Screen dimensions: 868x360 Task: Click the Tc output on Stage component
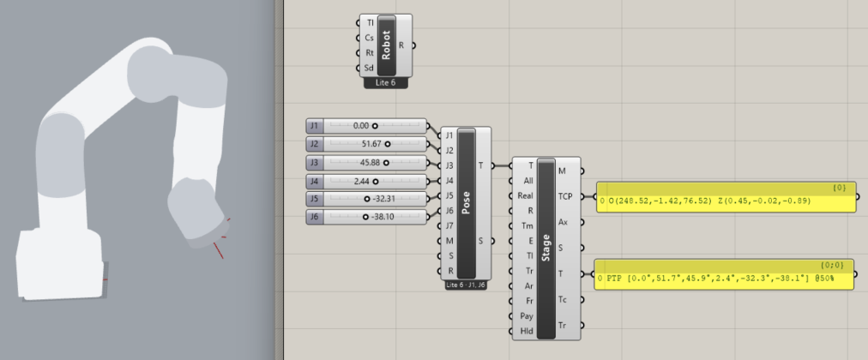coord(563,299)
